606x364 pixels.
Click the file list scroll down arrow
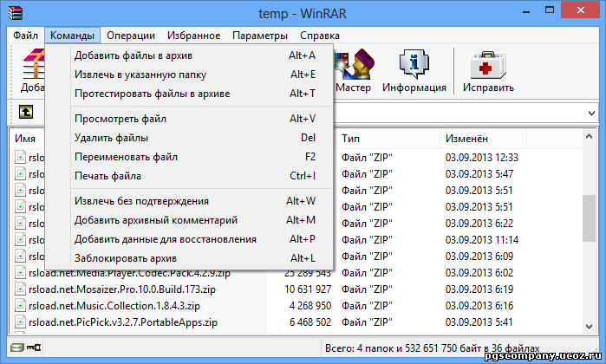tap(589, 327)
